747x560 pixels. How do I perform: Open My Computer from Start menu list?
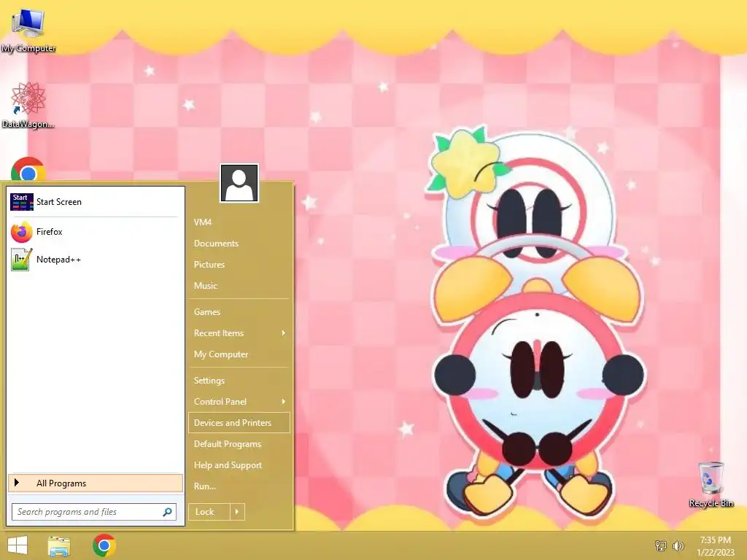(x=239, y=354)
